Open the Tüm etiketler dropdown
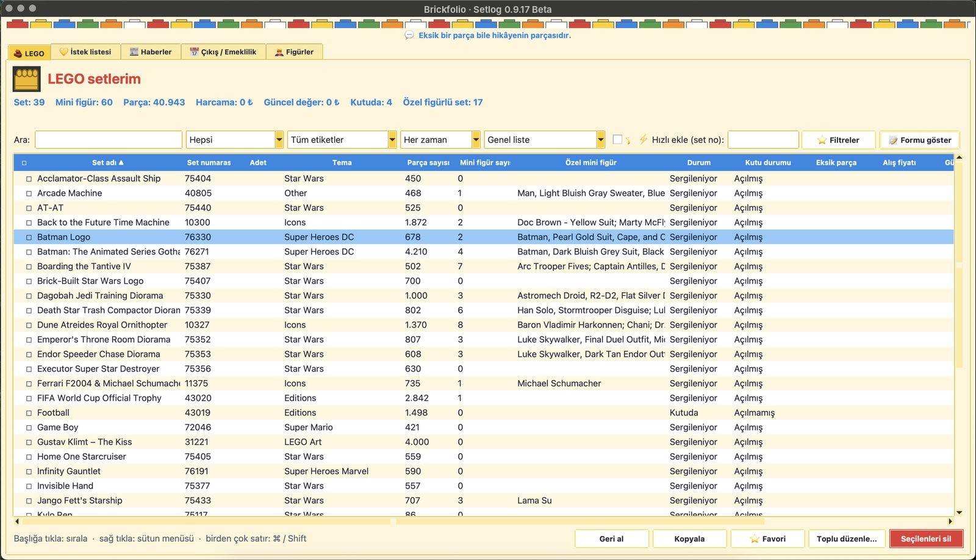976x560 pixels. click(x=342, y=140)
